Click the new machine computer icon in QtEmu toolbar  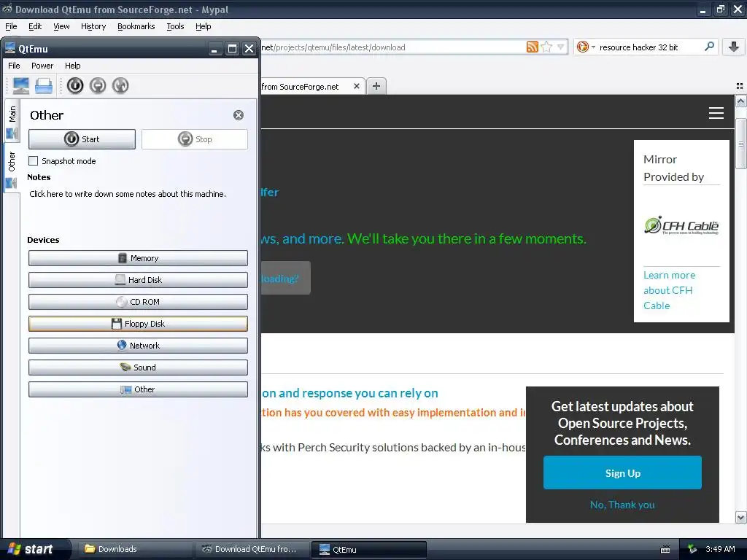point(21,86)
